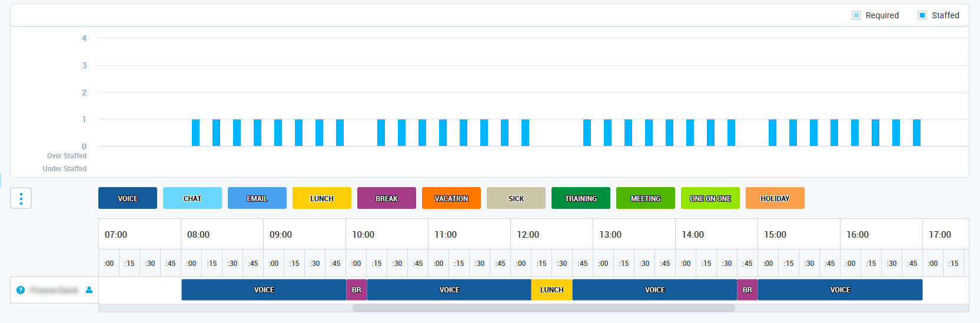Click the blue help question mark icon
The image size is (980, 323).
coord(21,290)
